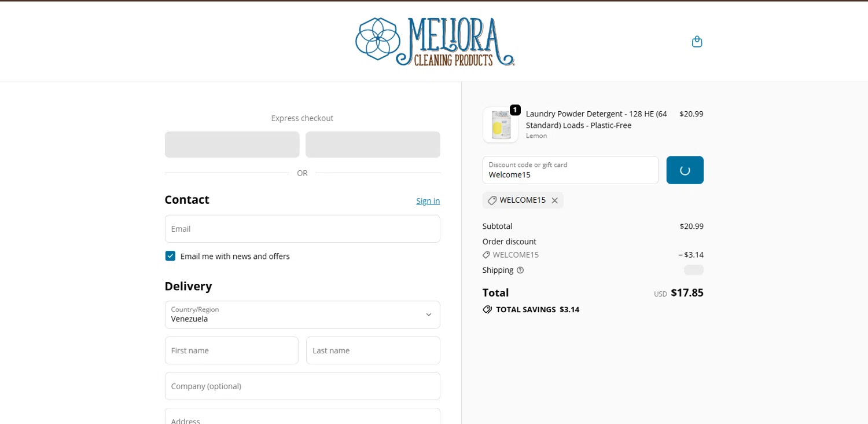The height and width of the screenshot is (424, 868).
Task: Click the Delivery heading
Action: (188, 286)
